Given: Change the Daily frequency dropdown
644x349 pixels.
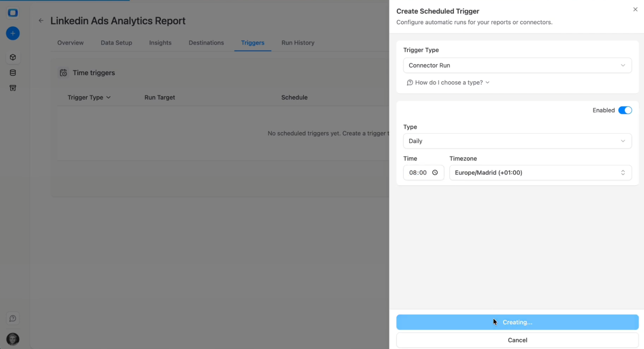Looking at the screenshot, I should pyautogui.click(x=517, y=141).
